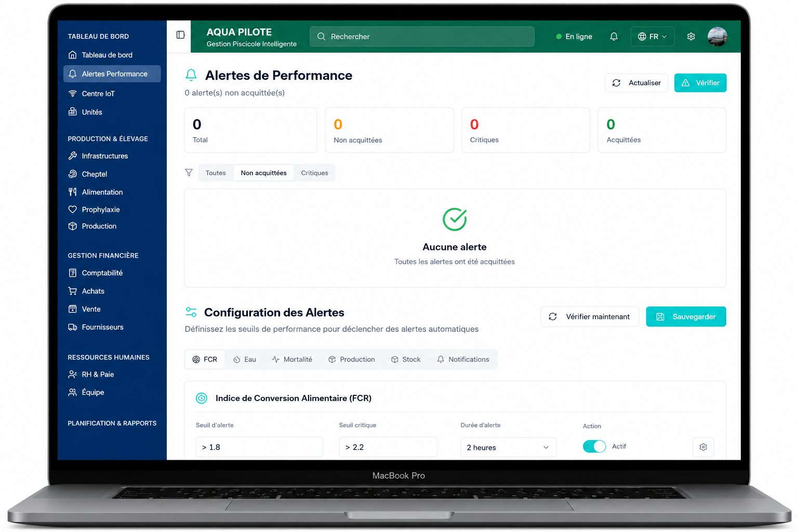Open the user avatar profile menu
Viewport: 798px width, 532px height.
click(x=717, y=36)
